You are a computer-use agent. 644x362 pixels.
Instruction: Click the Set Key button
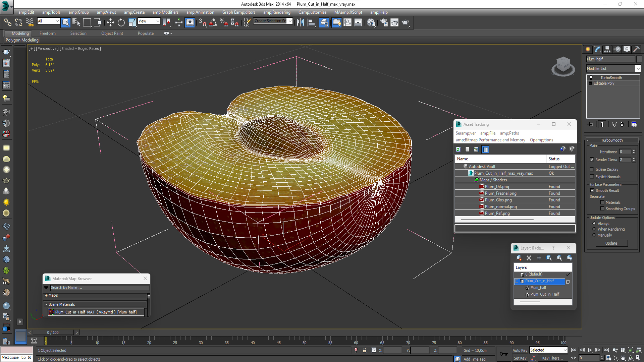(520, 358)
